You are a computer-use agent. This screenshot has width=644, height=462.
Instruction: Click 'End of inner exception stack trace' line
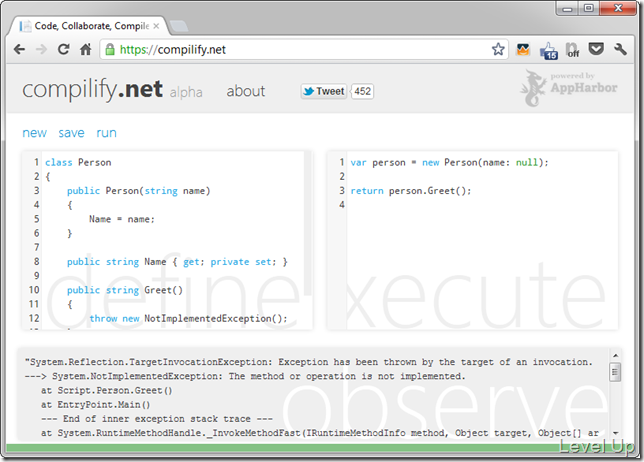(x=156, y=419)
